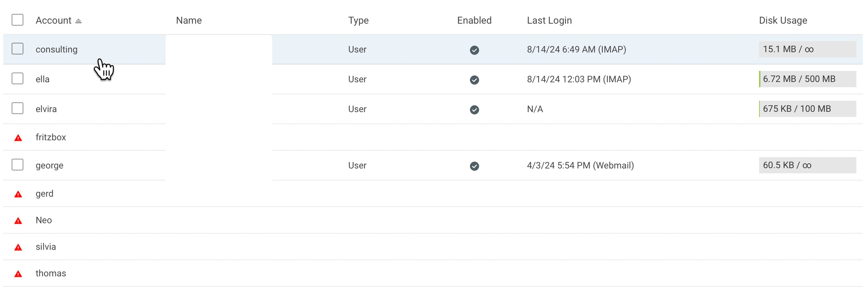Click the enabled checkmark in george row
The width and height of the screenshot is (868, 300).
474,166
